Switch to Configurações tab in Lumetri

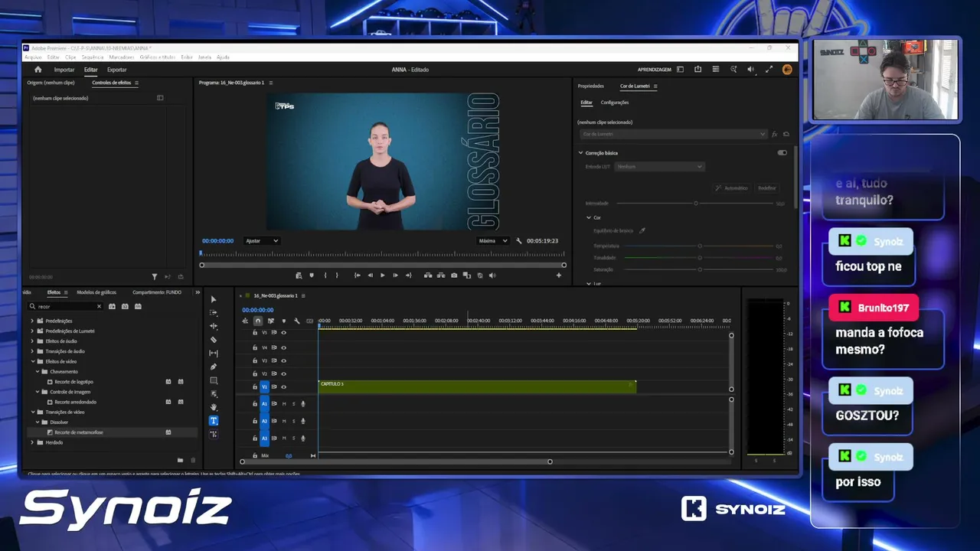615,103
